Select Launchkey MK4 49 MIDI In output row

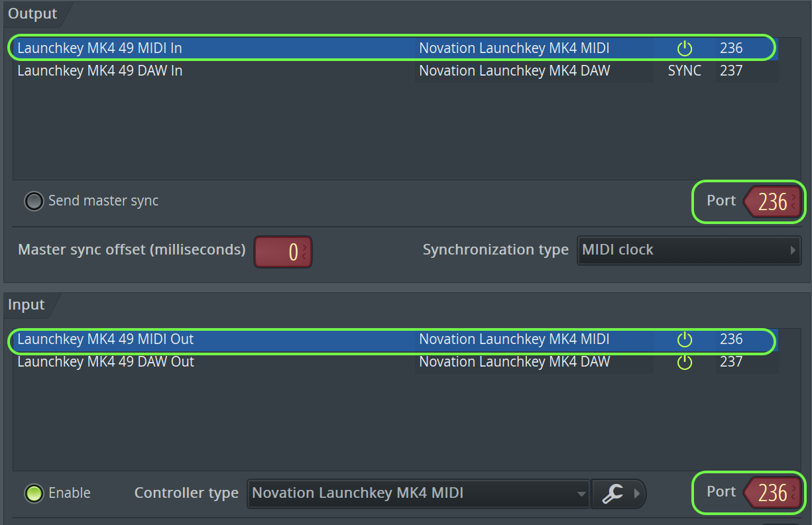click(x=395, y=48)
